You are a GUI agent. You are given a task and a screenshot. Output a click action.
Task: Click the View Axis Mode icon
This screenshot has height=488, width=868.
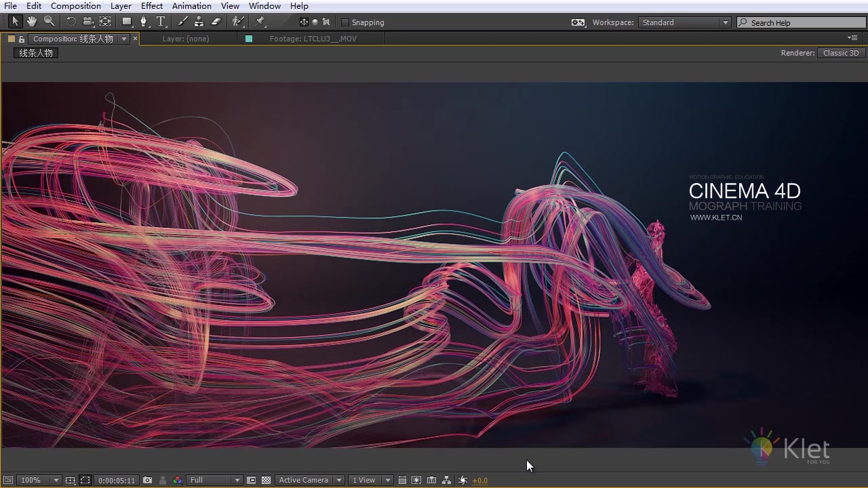click(x=326, y=22)
